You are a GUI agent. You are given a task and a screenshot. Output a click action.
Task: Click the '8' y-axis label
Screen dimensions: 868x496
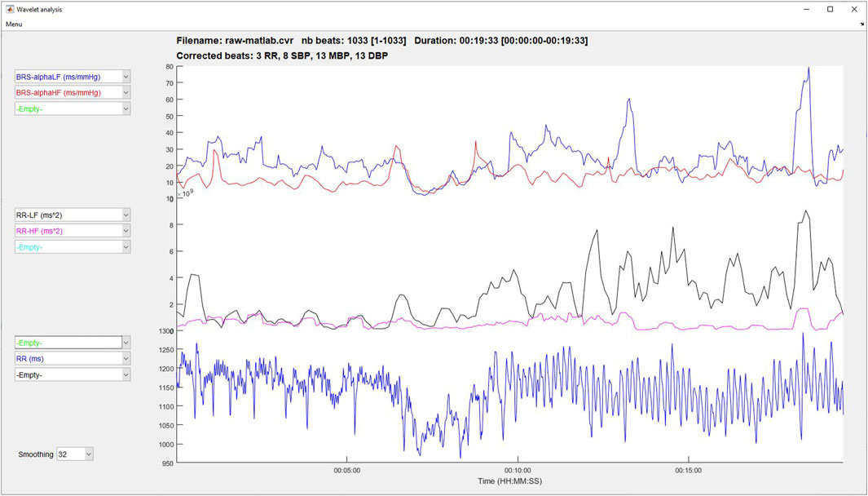click(x=172, y=225)
